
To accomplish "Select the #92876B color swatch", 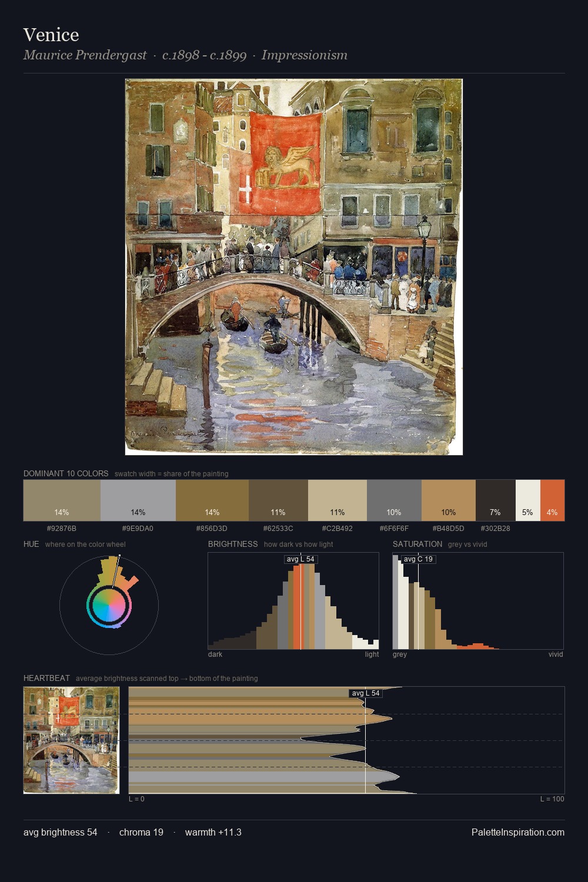I will [62, 500].
